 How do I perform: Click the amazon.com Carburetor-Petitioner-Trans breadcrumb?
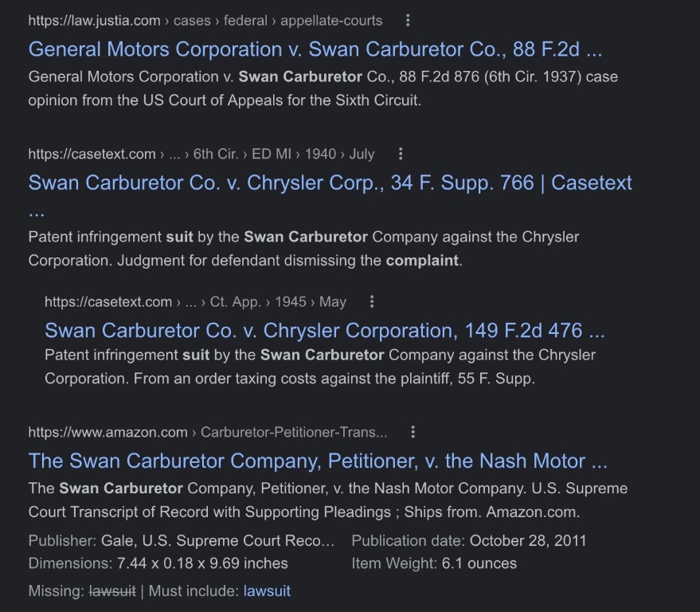208,432
